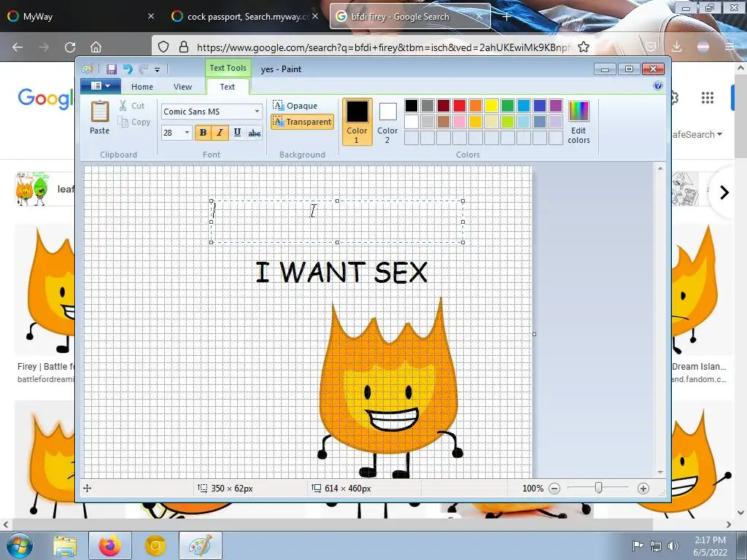The height and width of the screenshot is (560, 747).
Task: Pick the pink palette swatch
Action: pos(460,122)
